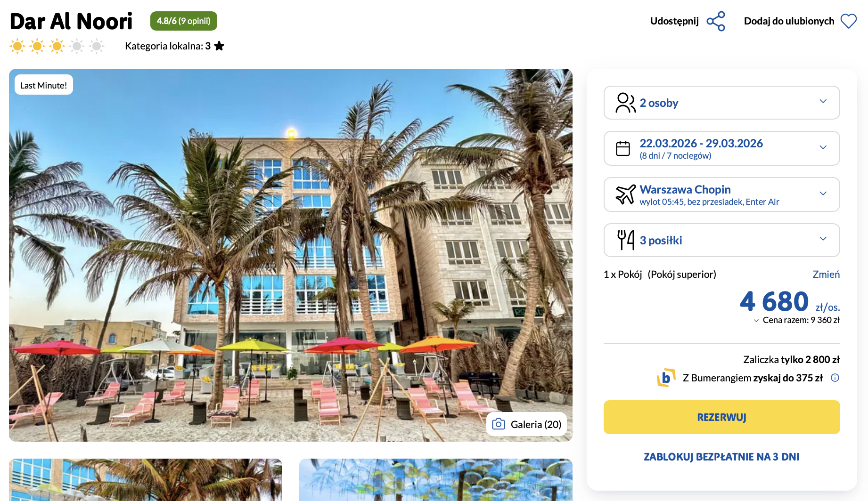
Task: Click the yellow REZERWUJ button
Action: click(x=722, y=417)
